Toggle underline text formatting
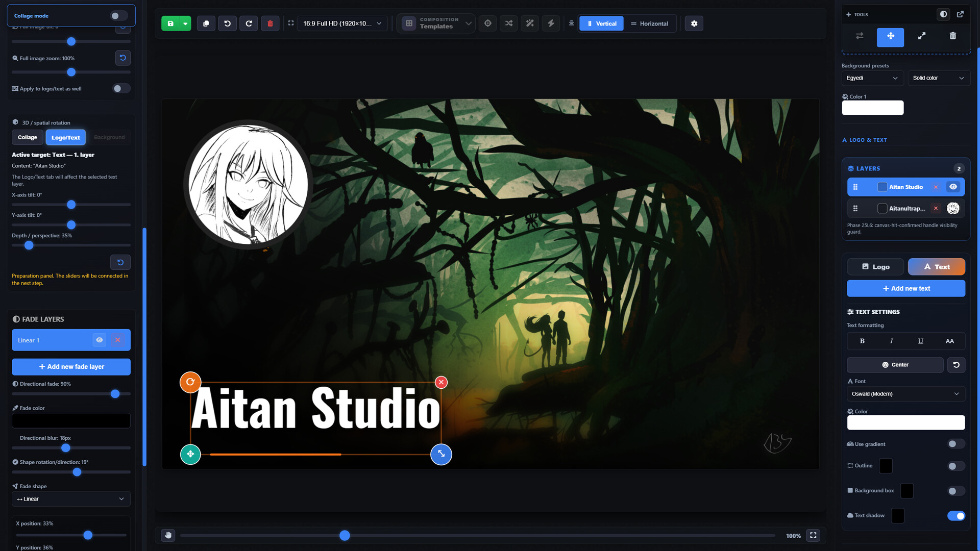 (920, 341)
